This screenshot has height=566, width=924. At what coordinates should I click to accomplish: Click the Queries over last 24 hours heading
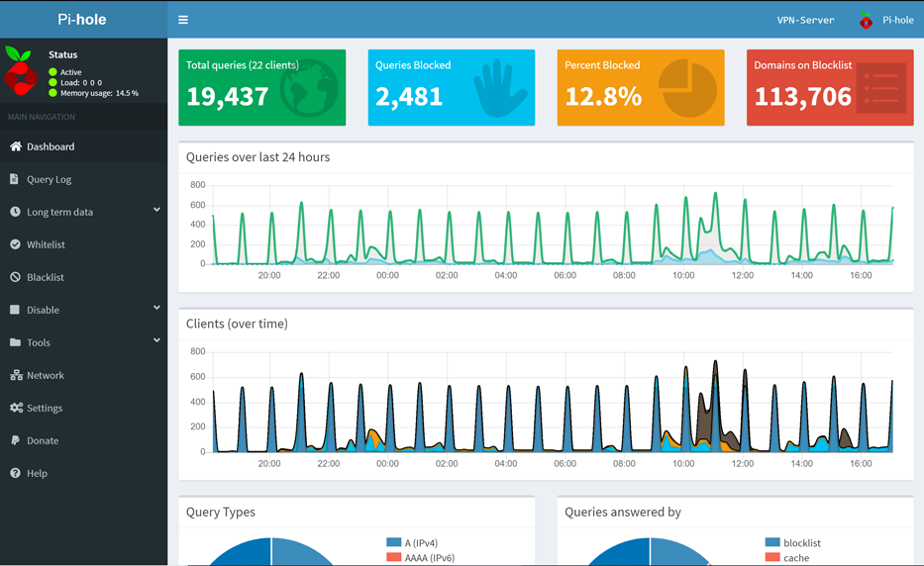coord(258,157)
